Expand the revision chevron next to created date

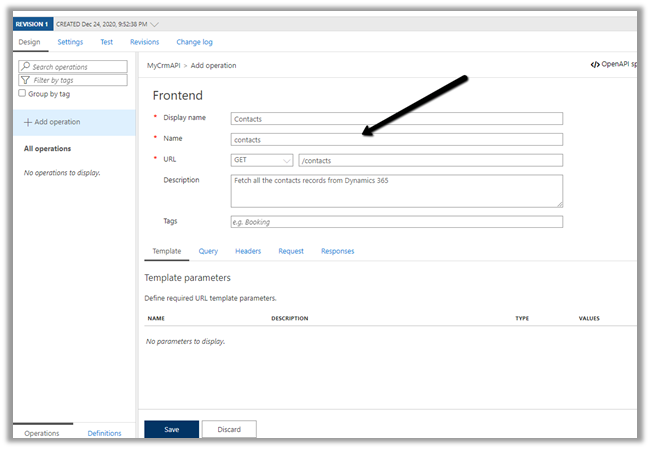click(x=152, y=23)
